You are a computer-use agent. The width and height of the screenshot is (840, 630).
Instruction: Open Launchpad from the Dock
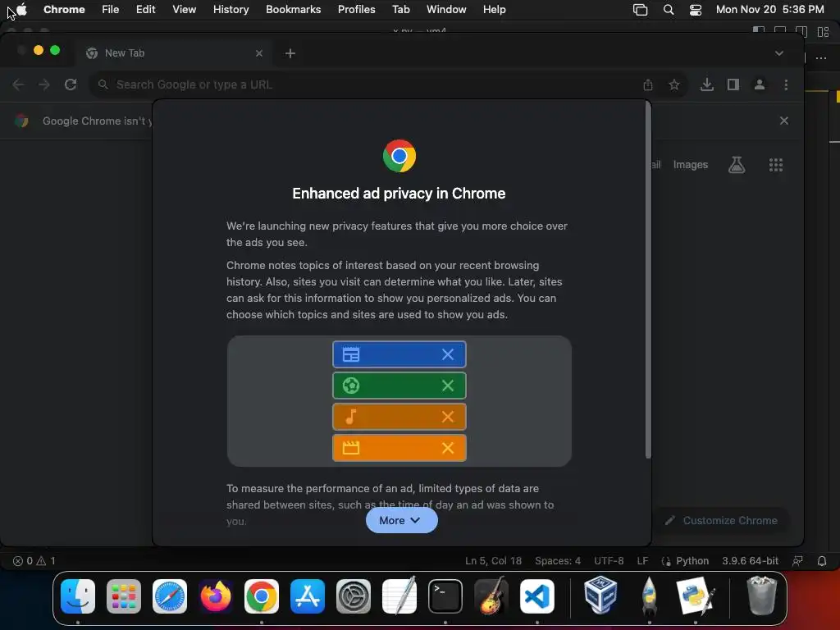(124, 596)
